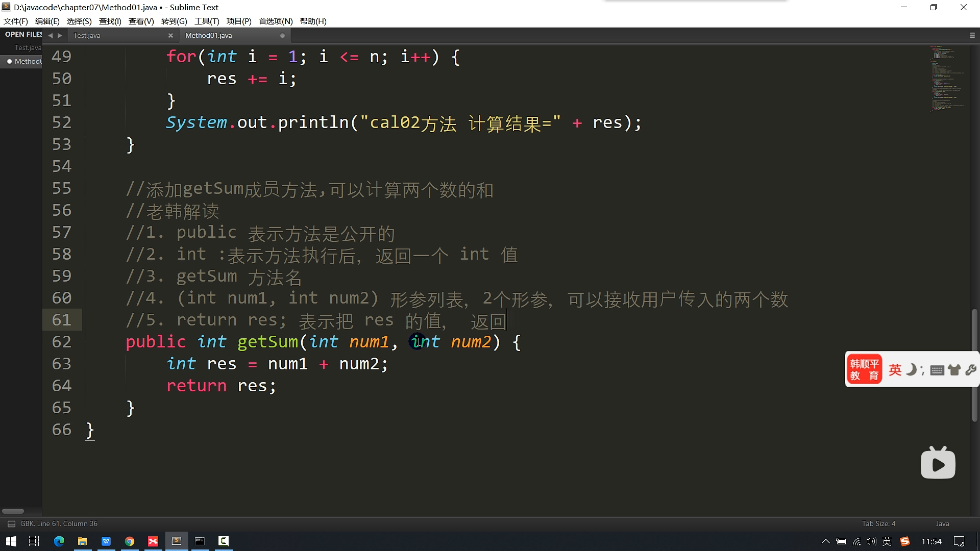Open the Java syntax selector
Viewport: 980px width, 551px height.
click(x=942, y=524)
